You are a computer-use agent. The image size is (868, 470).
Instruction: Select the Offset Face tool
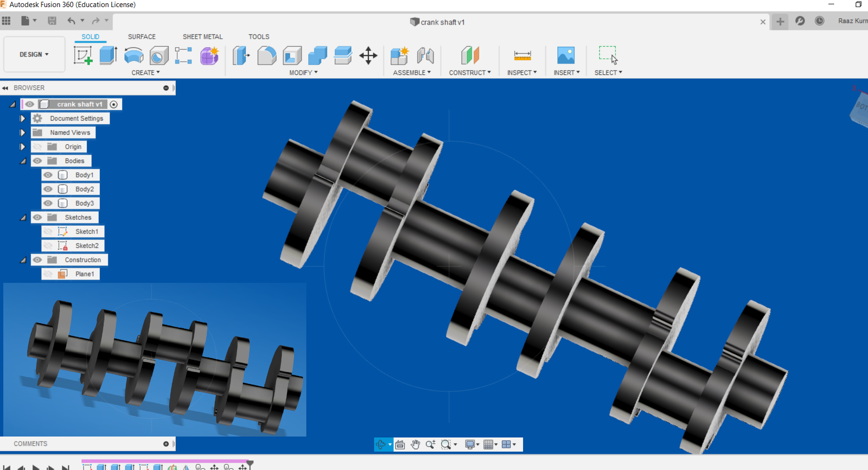(x=343, y=55)
